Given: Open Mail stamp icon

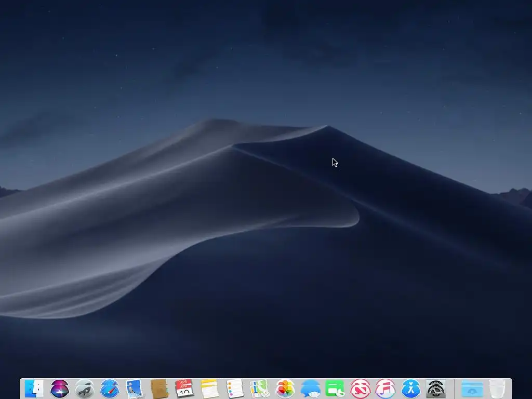Looking at the screenshot, I should coord(135,389).
